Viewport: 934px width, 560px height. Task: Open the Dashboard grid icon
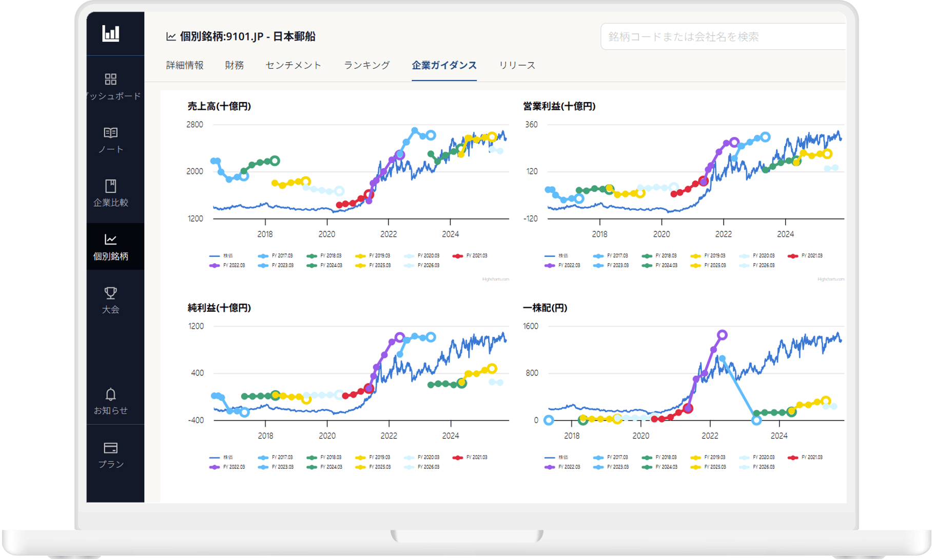[x=110, y=79]
